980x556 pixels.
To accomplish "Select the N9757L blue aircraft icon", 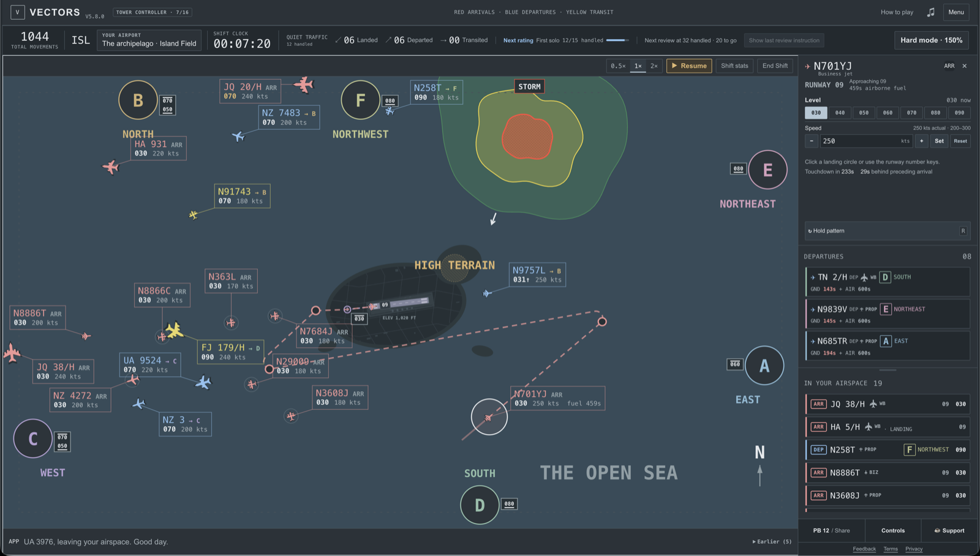I will point(487,293).
